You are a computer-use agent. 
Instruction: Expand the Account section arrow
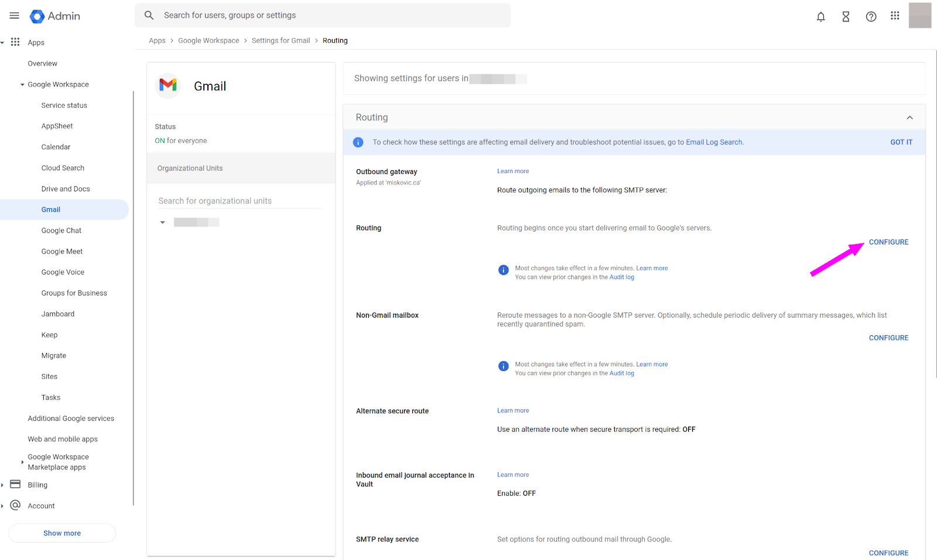[2, 506]
